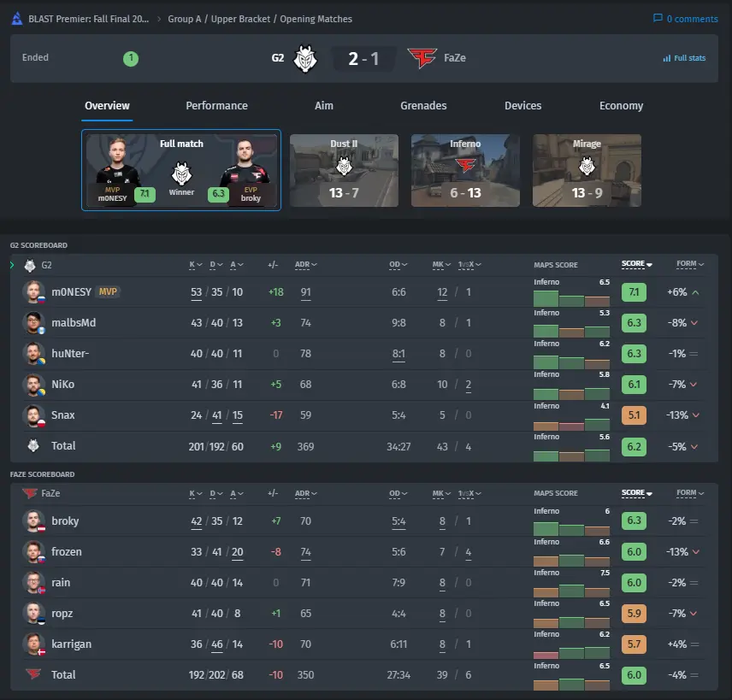The width and height of the screenshot is (732, 700).
Task: Expand the G2 scoreboard green chevron
Action: click(x=12, y=265)
